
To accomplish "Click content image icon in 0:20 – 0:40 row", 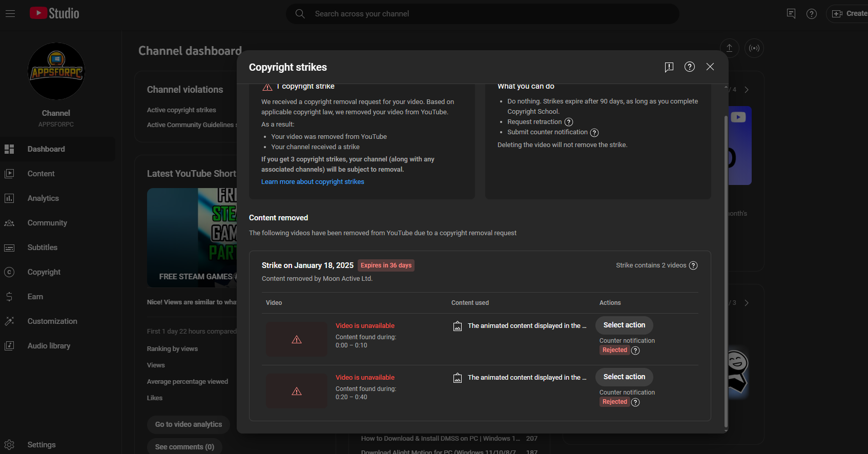I will point(458,378).
